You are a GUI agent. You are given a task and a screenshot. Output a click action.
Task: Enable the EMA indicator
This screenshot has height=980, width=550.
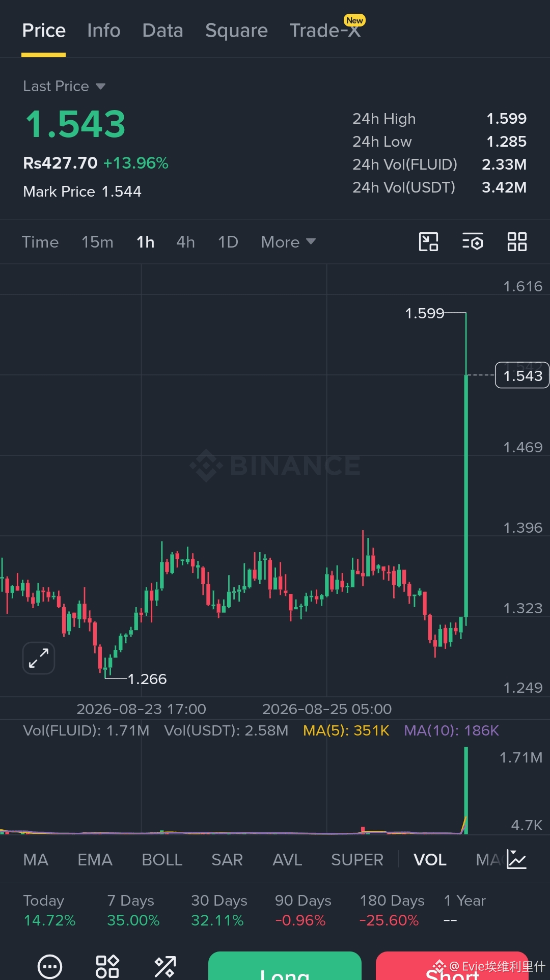pyautogui.click(x=95, y=860)
